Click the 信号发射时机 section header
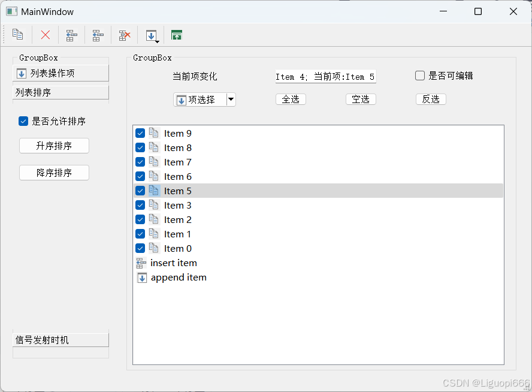This screenshot has width=532, height=392. [60, 339]
